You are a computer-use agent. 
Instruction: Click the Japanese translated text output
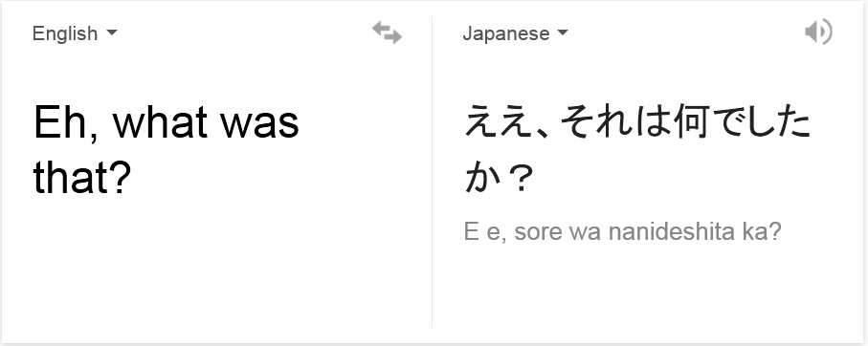[x=636, y=149]
